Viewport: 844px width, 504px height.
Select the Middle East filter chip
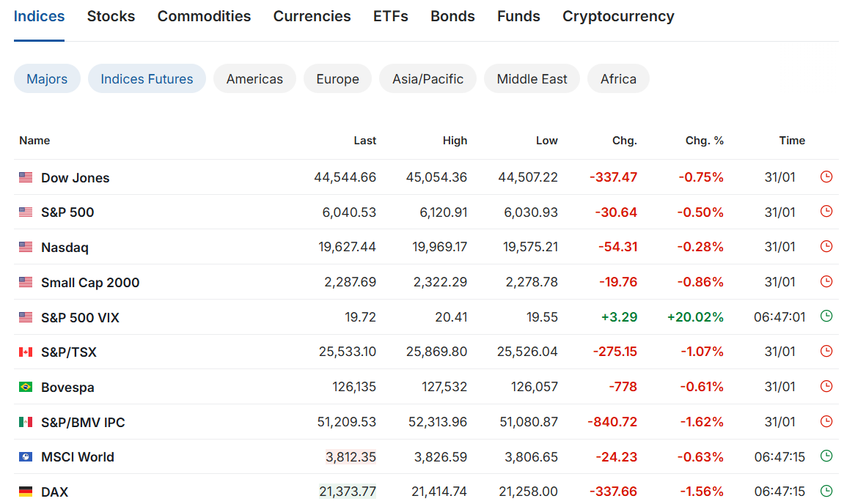[532, 79]
